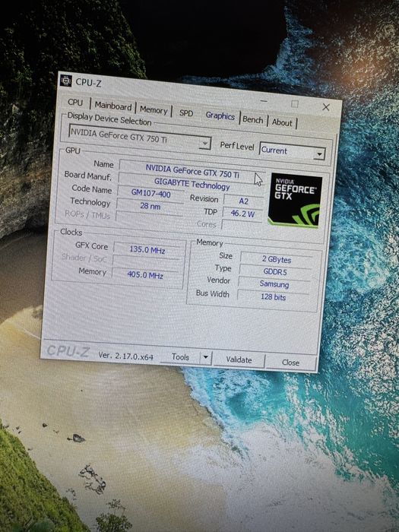Open the About tab
The image size is (399, 532).
tap(282, 122)
